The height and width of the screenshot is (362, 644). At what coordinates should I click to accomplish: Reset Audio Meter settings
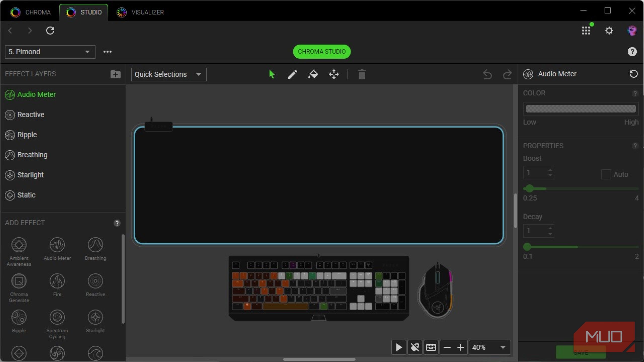point(633,74)
